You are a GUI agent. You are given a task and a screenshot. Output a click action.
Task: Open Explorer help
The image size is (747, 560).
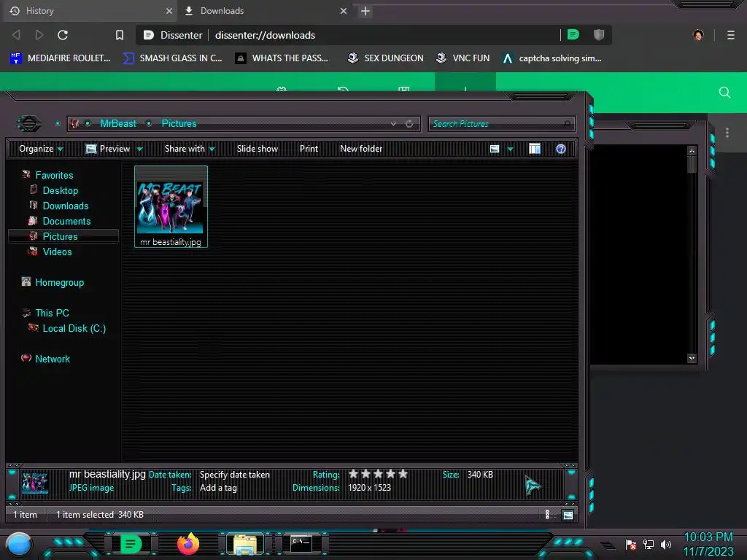pyautogui.click(x=561, y=149)
